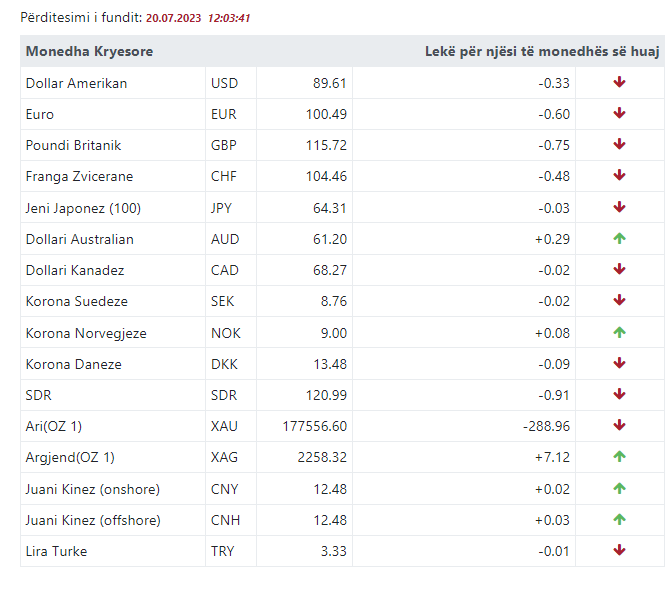
Task: Click the red down arrow in GBP row
Action: (619, 145)
